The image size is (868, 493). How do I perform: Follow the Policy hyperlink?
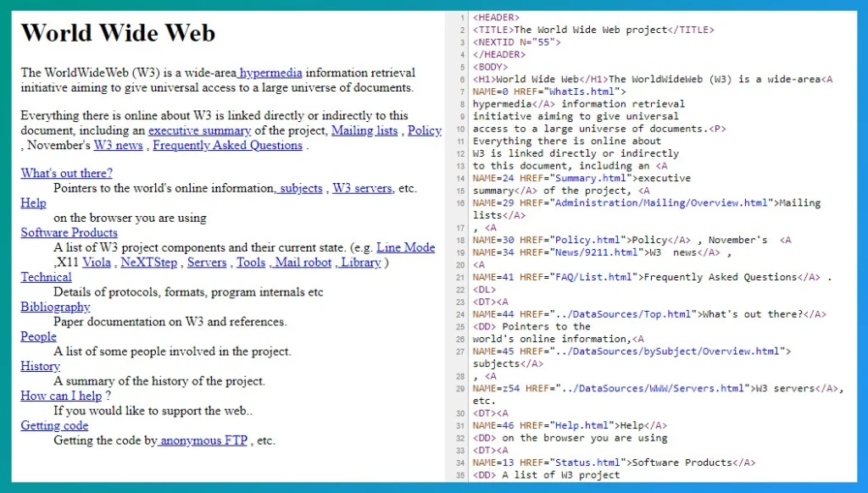point(425,131)
